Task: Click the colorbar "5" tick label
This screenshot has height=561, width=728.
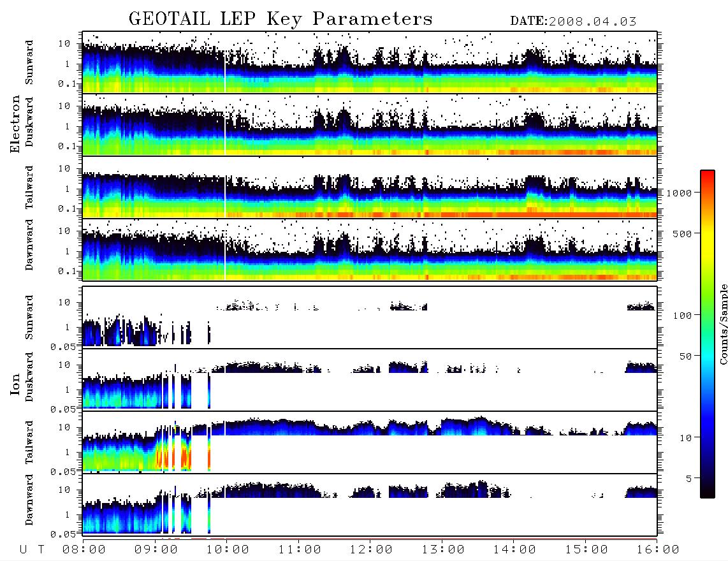Action: [x=688, y=479]
